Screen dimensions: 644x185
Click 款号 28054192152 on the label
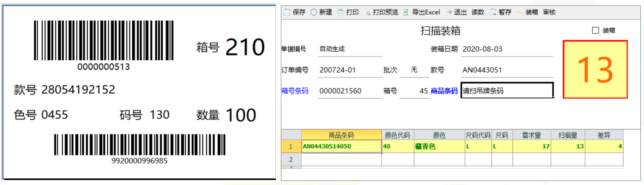[x=65, y=90]
